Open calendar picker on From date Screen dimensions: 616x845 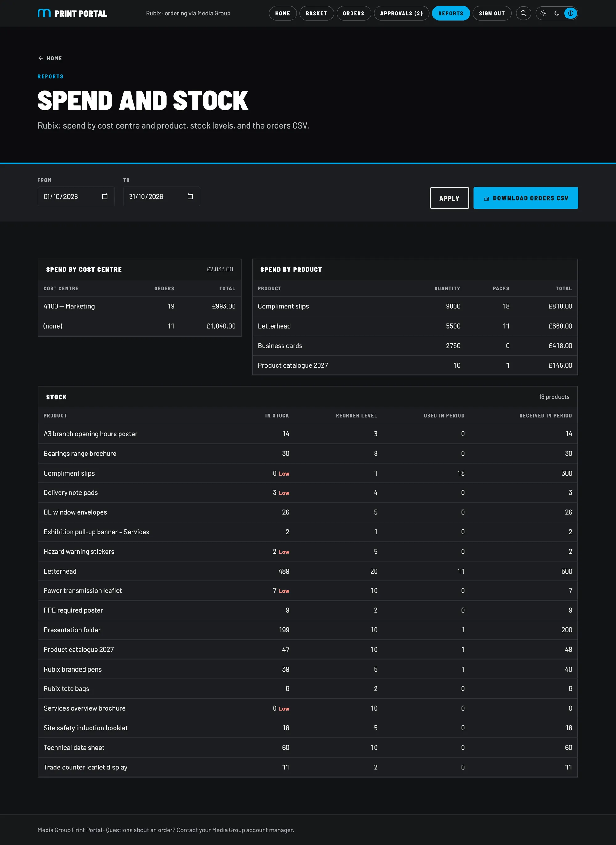(105, 197)
